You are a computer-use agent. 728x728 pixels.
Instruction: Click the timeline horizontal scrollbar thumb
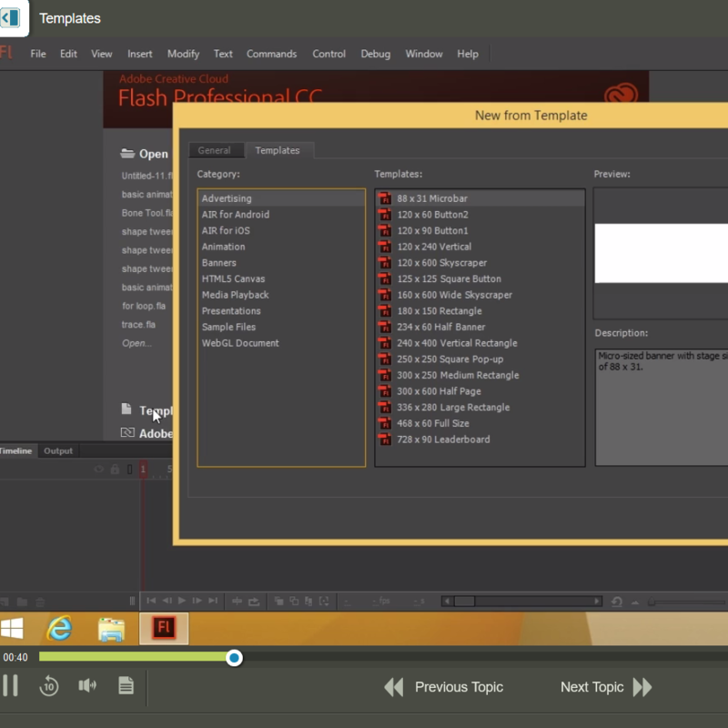click(x=464, y=602)
